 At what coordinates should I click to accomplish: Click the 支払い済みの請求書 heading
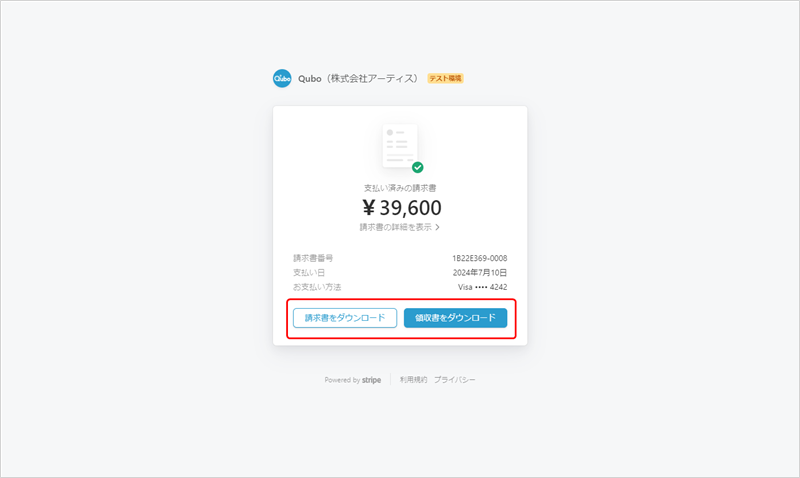400,188
